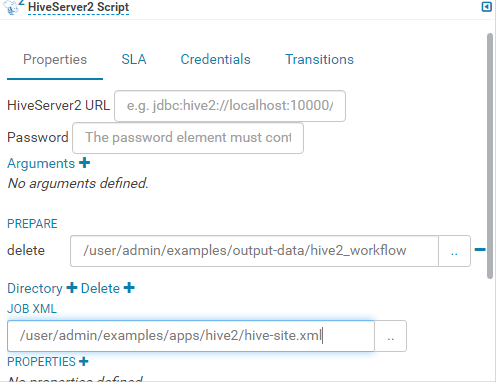Click the Hive elephant icon in the header
496x382 pixels.
(x=12, y=7)
